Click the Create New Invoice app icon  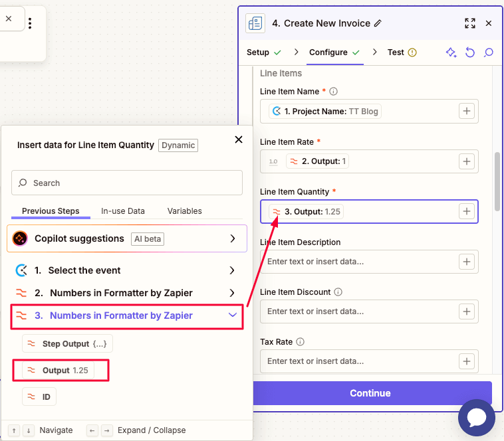(255, 23)
